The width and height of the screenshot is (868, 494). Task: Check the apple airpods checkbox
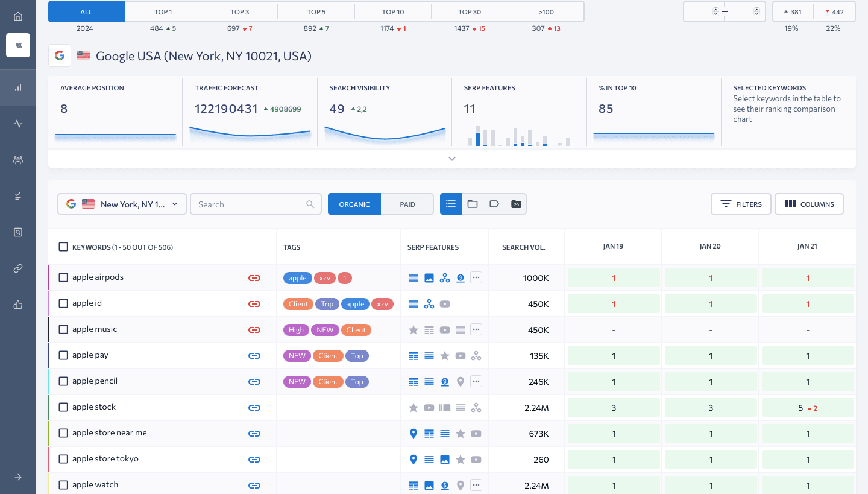click(63, 277)
